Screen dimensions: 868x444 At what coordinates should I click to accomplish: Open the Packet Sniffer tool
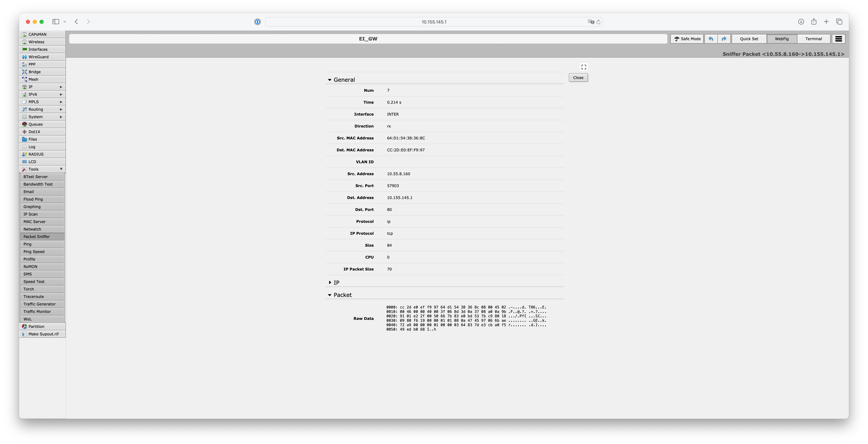[37, 236]
